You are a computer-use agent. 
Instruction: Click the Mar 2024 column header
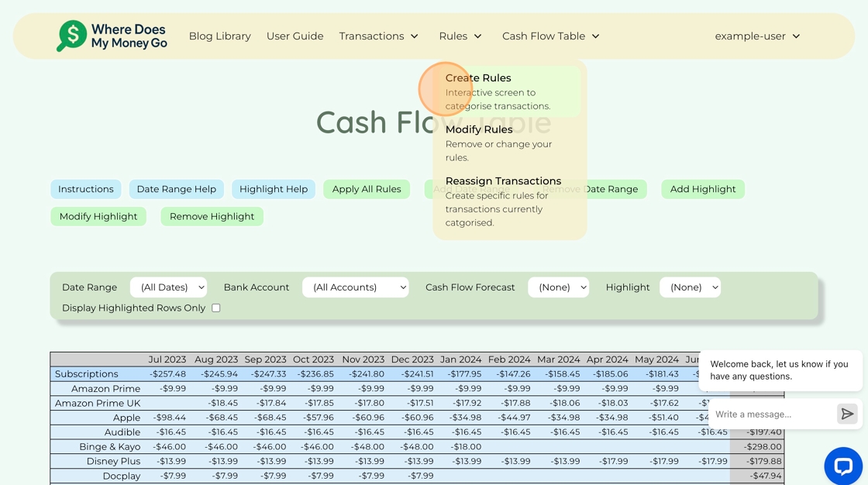[559, 359]
